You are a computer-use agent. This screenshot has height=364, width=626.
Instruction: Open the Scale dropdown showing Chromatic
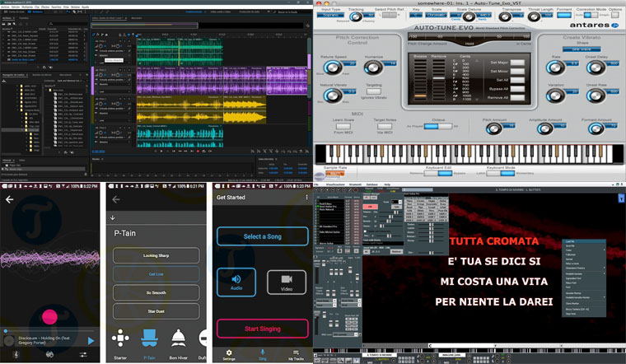(x=436, y=15)
